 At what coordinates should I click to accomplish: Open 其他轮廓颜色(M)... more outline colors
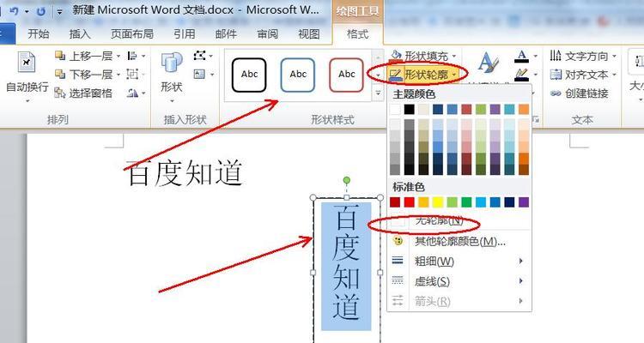(459, 241)
